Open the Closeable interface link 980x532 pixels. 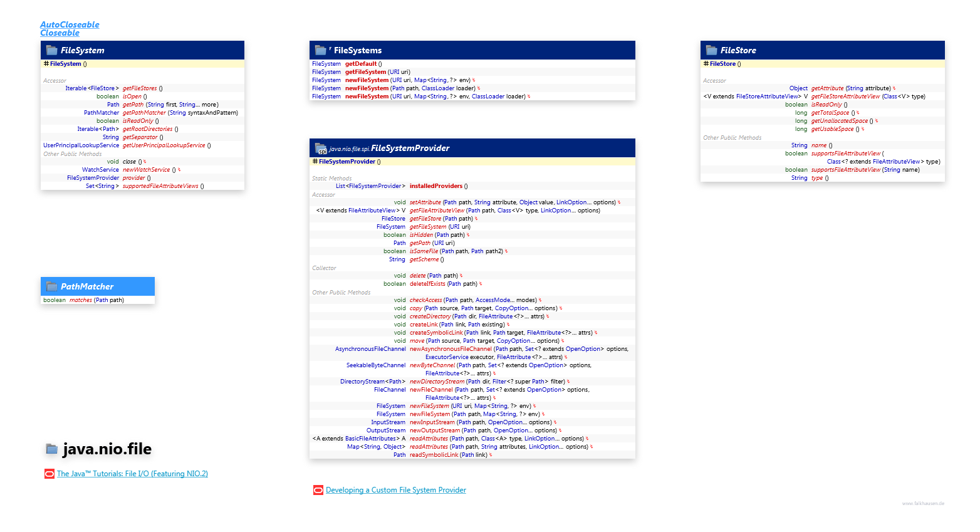[x=60, y=31]
